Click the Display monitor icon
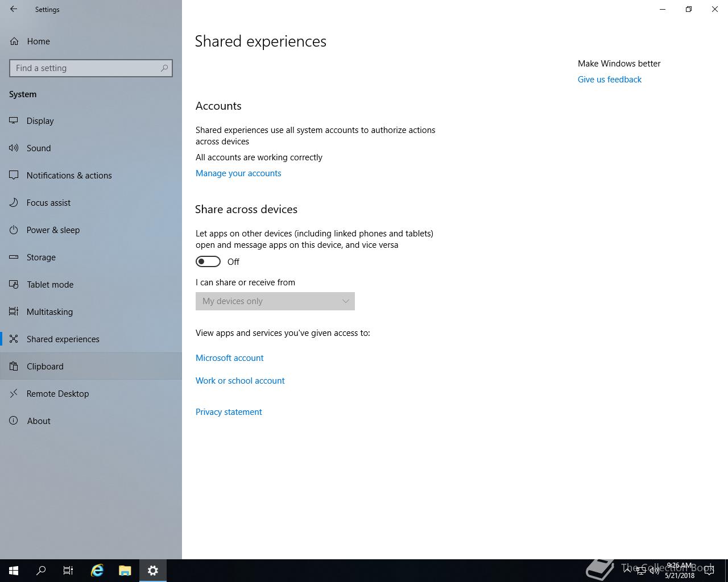Viewport: 728px width, 582px height. [14, 120]
